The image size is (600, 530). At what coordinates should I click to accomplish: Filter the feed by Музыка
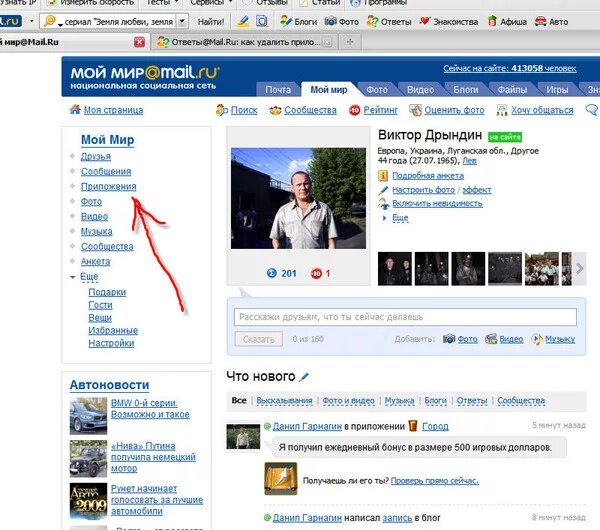(399, 401)
